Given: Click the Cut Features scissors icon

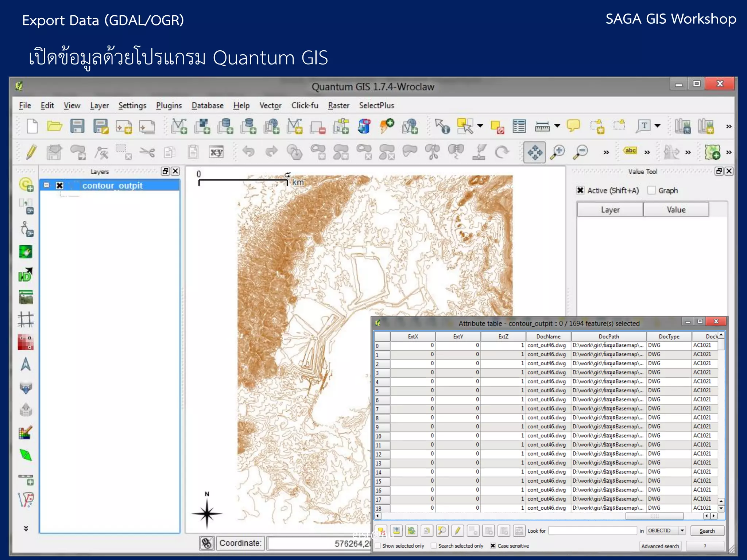Looking at the screenshot, I should pyautogui.click(x=147, y=152).
